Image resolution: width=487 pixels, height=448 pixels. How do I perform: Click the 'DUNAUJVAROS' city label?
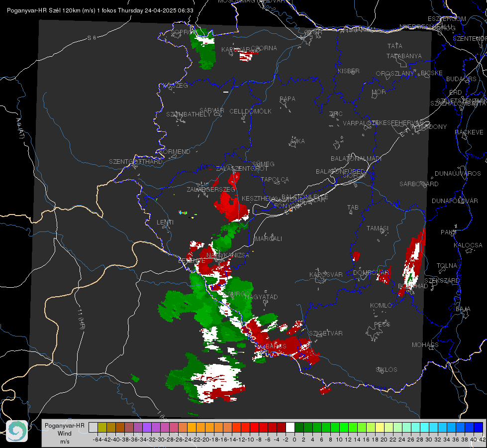click(x=458, y=174)
